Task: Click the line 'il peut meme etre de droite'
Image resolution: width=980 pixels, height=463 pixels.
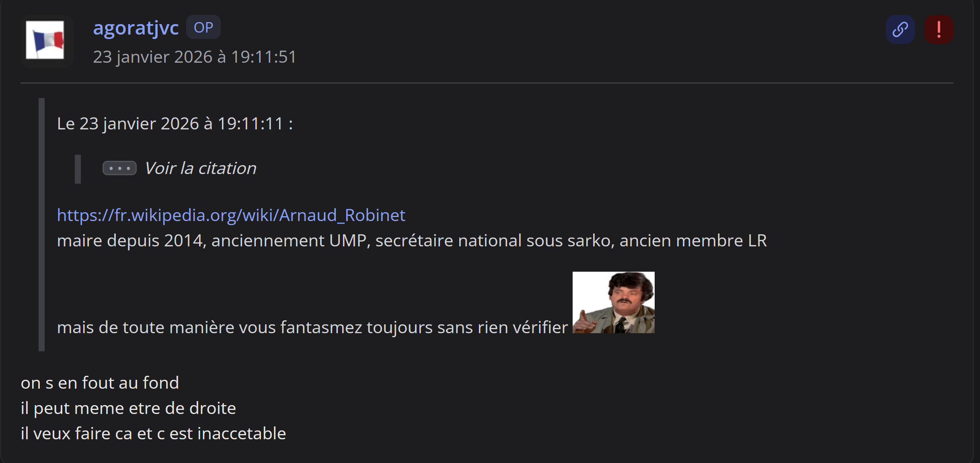Action: (x=128, y=408)
